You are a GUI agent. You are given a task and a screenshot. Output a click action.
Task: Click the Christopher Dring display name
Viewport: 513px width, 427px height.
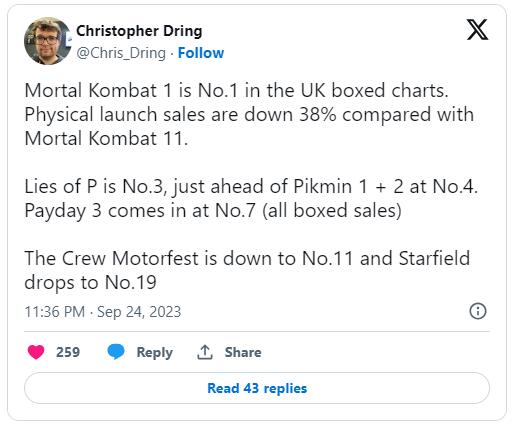(139, 31)
